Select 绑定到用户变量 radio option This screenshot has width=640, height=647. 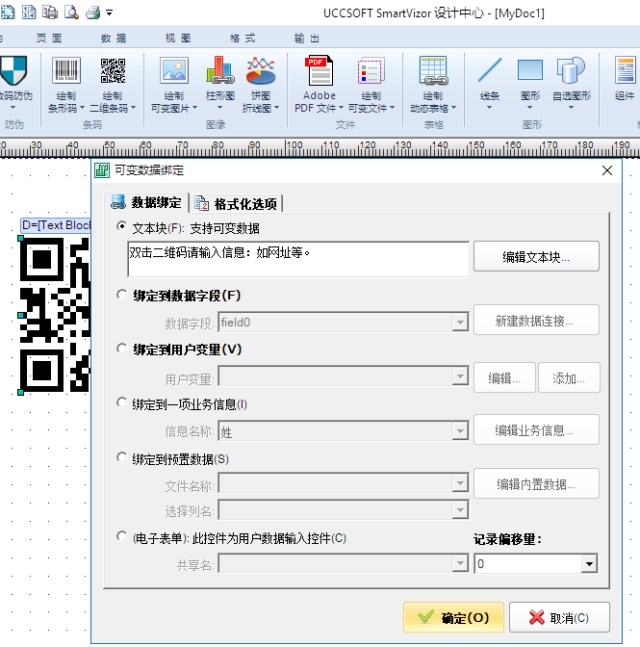coord(121,349)
